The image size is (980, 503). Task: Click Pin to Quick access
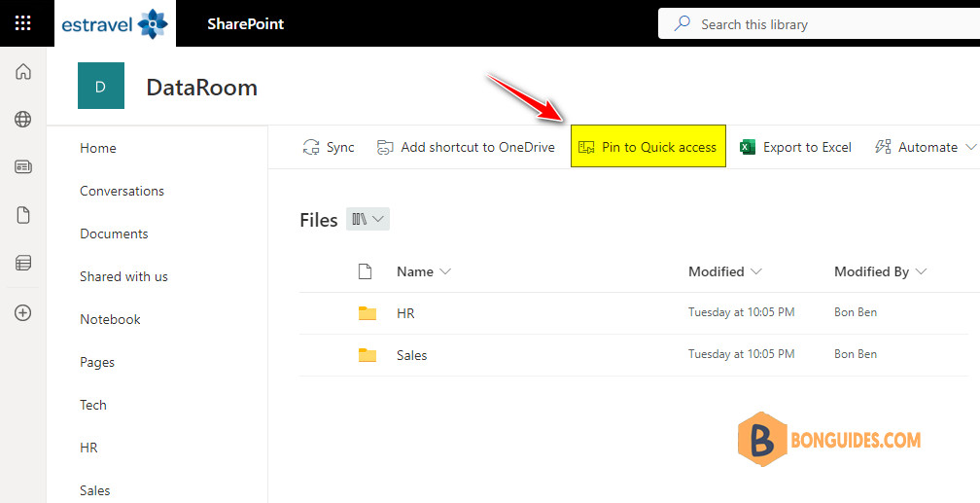648,146
